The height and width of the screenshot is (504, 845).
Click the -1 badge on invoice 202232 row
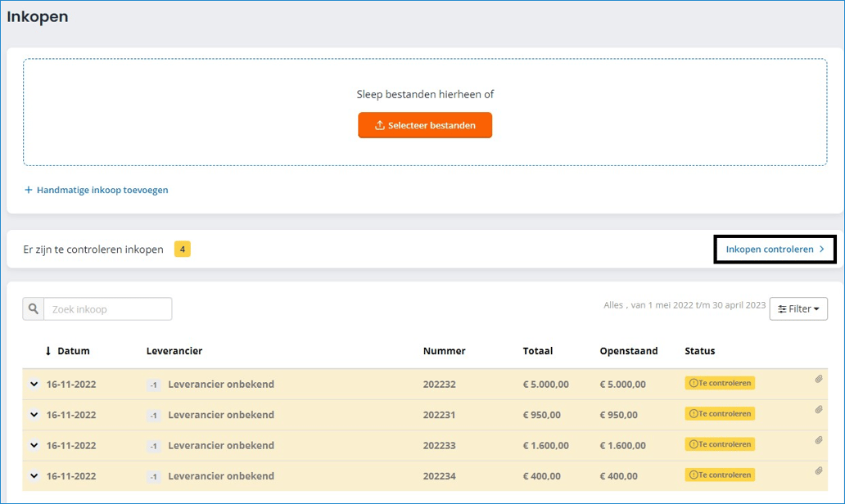point(153,385)
